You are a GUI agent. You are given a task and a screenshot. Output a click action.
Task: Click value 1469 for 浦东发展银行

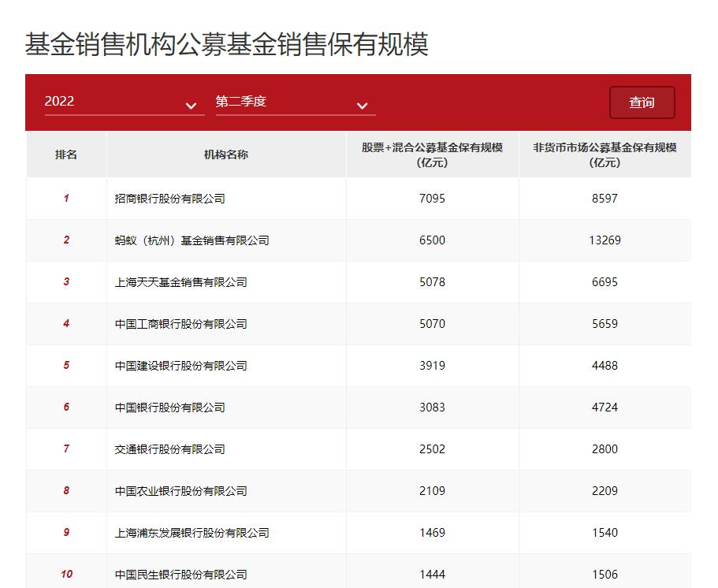pos(432,533)
